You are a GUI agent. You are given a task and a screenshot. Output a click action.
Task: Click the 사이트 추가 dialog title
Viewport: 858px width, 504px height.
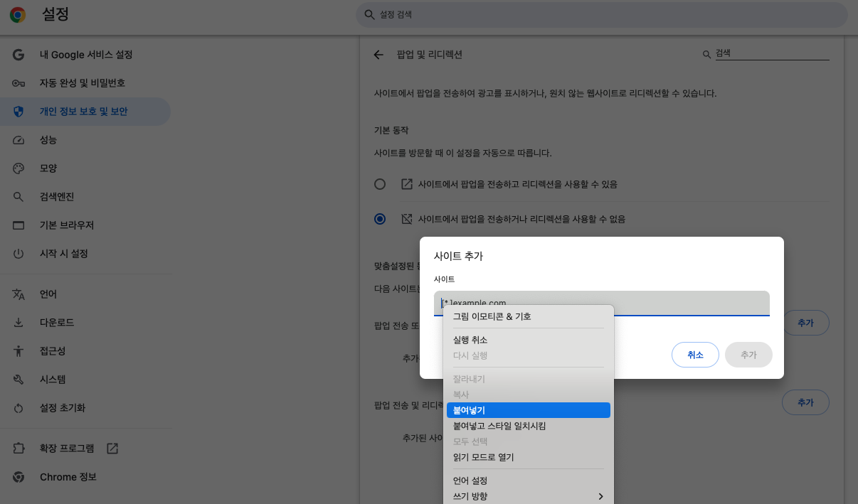[458, 256]
